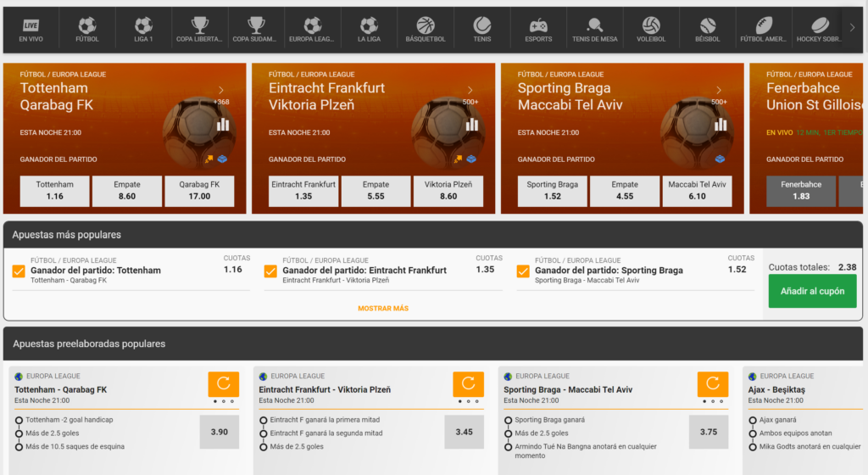The width and height of the screenshot is (868, 475).
Task: Show statistics for Sporting Braga match
Action: [x=721, y=125]
